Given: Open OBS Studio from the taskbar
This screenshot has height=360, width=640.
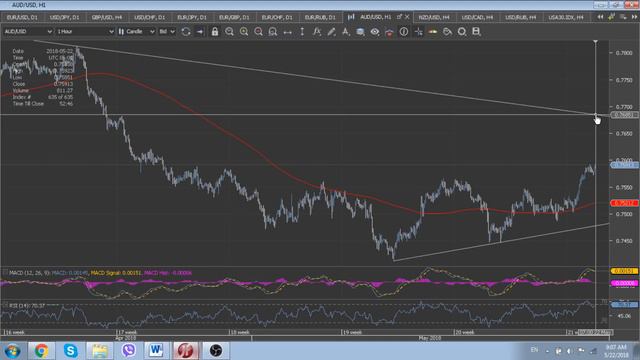Looking at the screenshot, I should (x=216, y=351).
